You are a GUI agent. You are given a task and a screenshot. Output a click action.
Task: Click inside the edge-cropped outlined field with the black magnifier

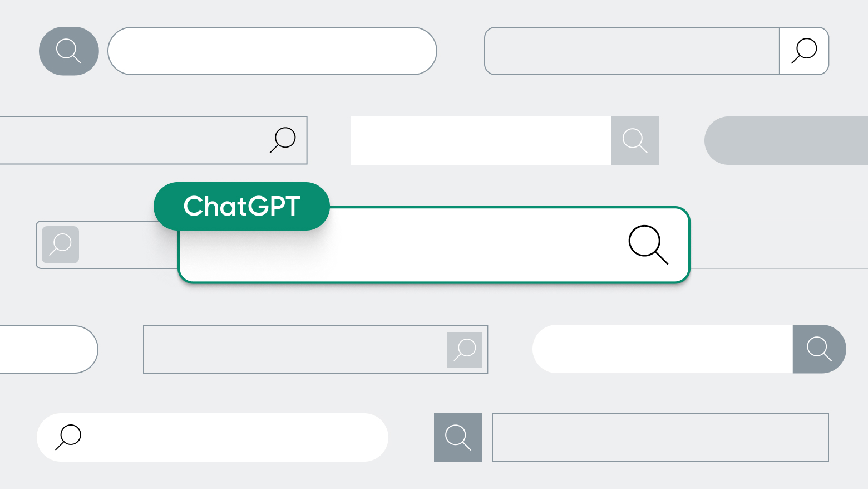pyautogui.click(x=134, y=140)
